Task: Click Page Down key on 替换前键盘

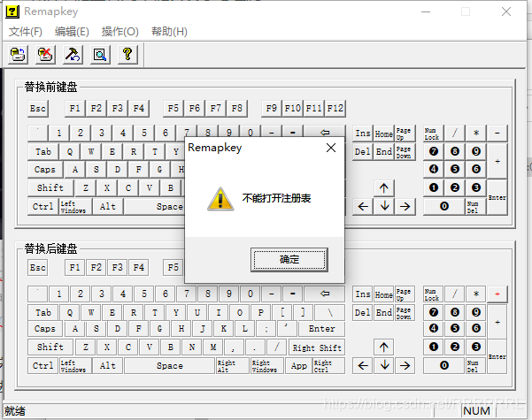Action: click(x=404, y=152)
